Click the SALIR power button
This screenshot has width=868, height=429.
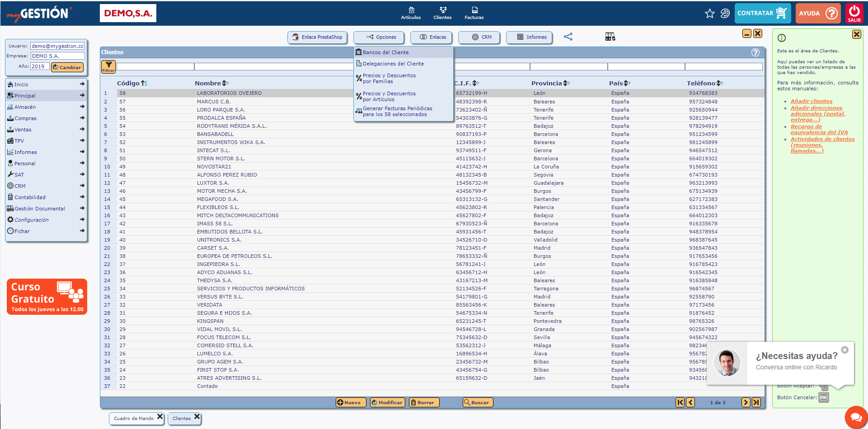point(854,13)
